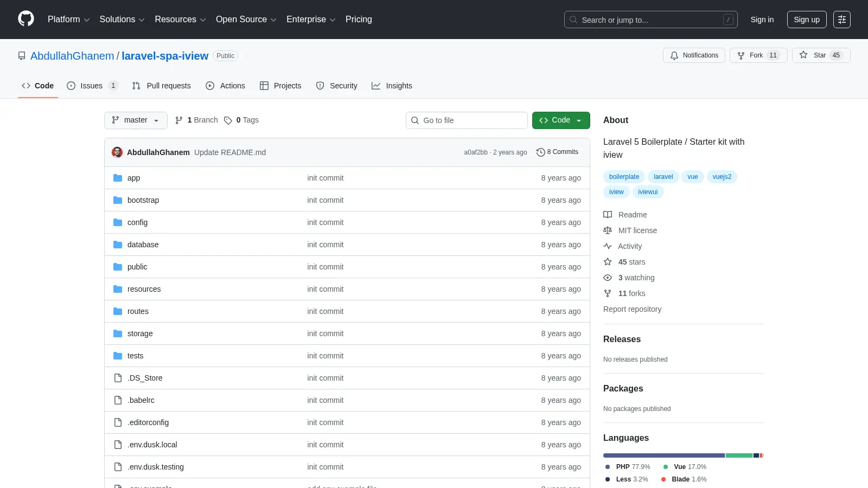The width and height of the screenshot is (868, 488).
Task: Click the Activity pulse icon
Action: [608, 246]
